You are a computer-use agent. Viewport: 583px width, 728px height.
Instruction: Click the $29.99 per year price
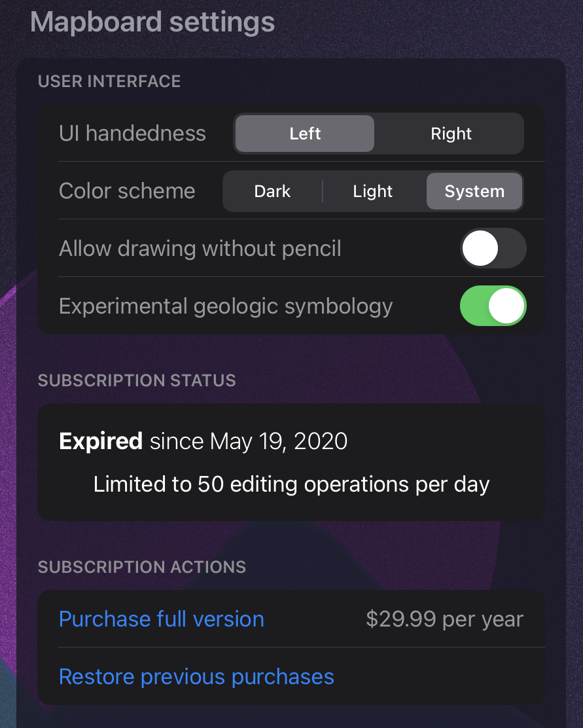tap(445, 619)
